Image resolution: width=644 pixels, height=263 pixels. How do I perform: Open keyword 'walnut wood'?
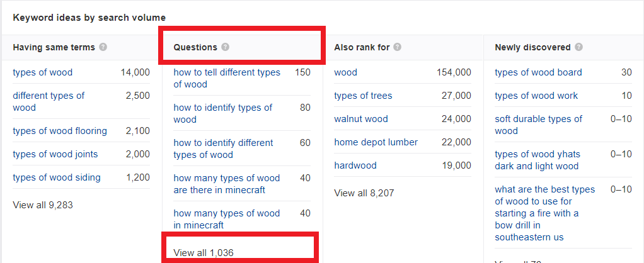click(x=361, y=119)
